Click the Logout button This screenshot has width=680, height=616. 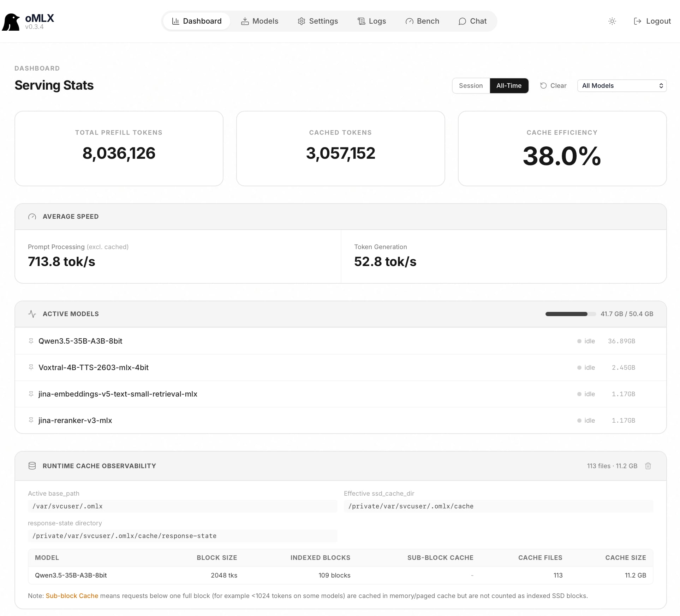click(x=652, y=21)
